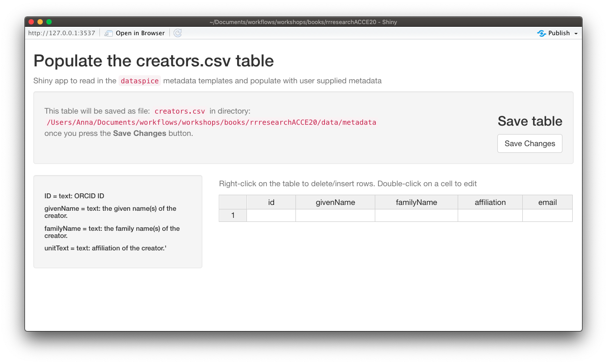Click the blue Publish icon
Viewport: 607px width, 364px height.
[x=541, y=33]
